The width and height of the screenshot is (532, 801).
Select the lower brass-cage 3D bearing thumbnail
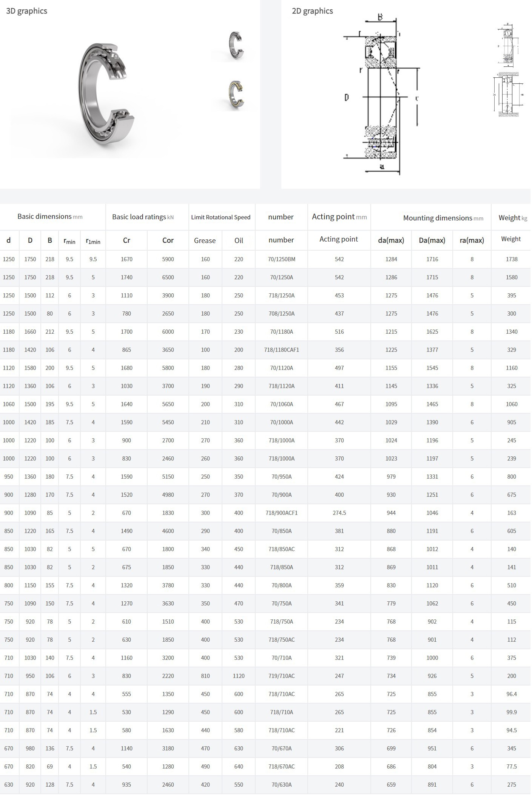(236, 95)
